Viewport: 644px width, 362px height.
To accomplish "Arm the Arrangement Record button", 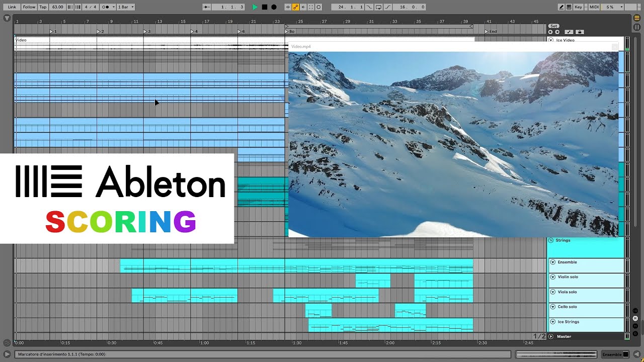I will pos(274,7).
